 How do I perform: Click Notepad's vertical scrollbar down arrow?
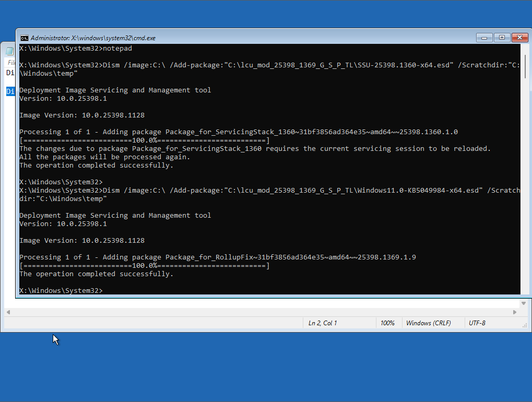coord(524,303)
